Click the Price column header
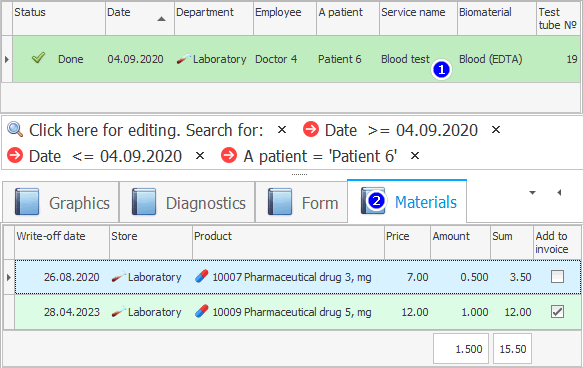Screen dimensions: 583x368 tap(407, 242)
